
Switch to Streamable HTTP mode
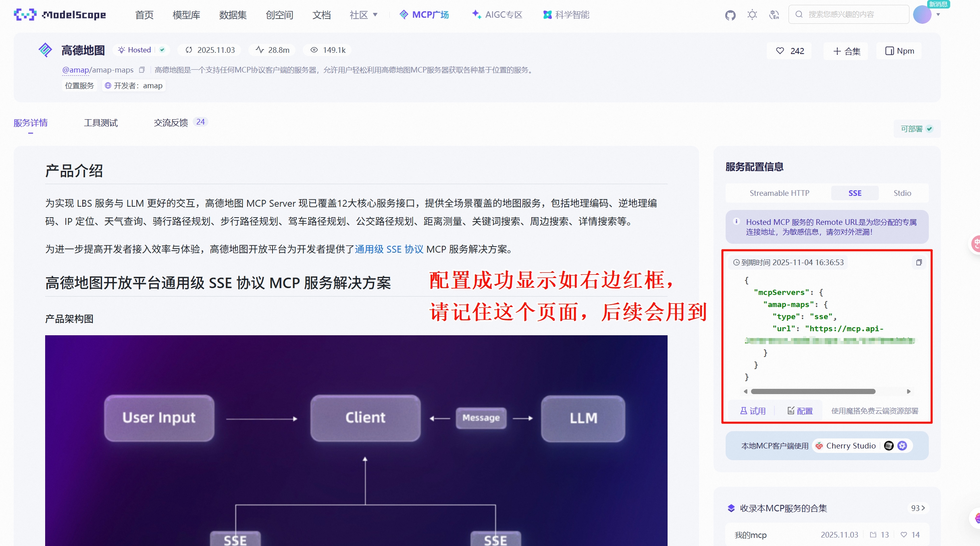click(x=779, y=193)
